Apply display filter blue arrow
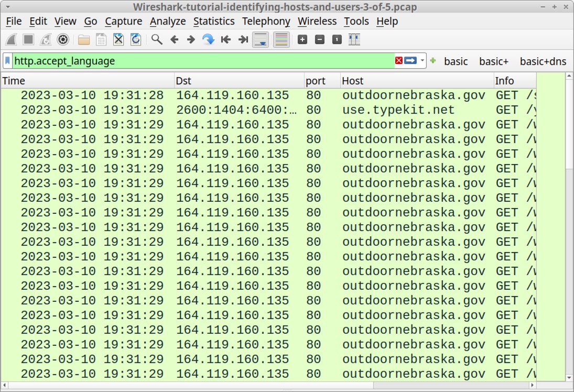Viewport: 574px width, 392px height. pyautogui.click(x=410, y=60)
